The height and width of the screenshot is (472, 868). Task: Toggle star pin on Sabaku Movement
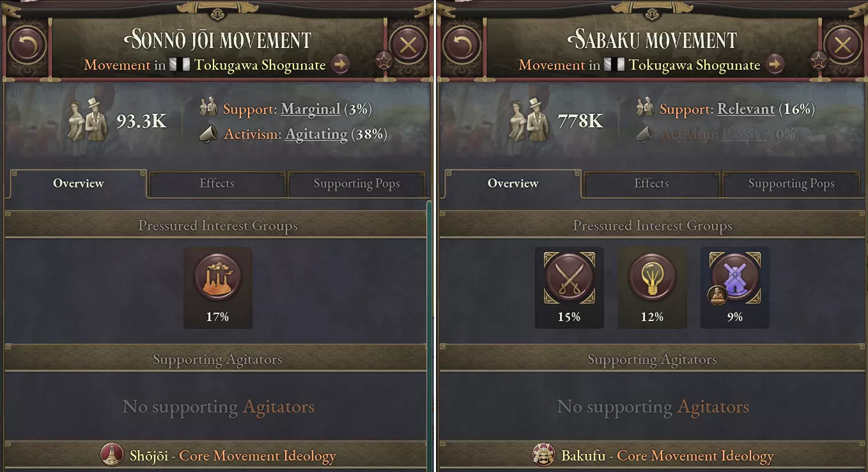click(x=818, y=61)
